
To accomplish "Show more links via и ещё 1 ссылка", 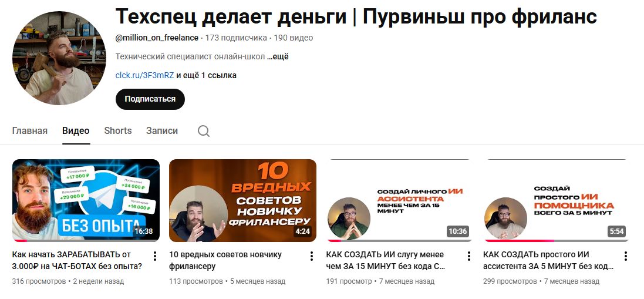I will click(206, 76).
